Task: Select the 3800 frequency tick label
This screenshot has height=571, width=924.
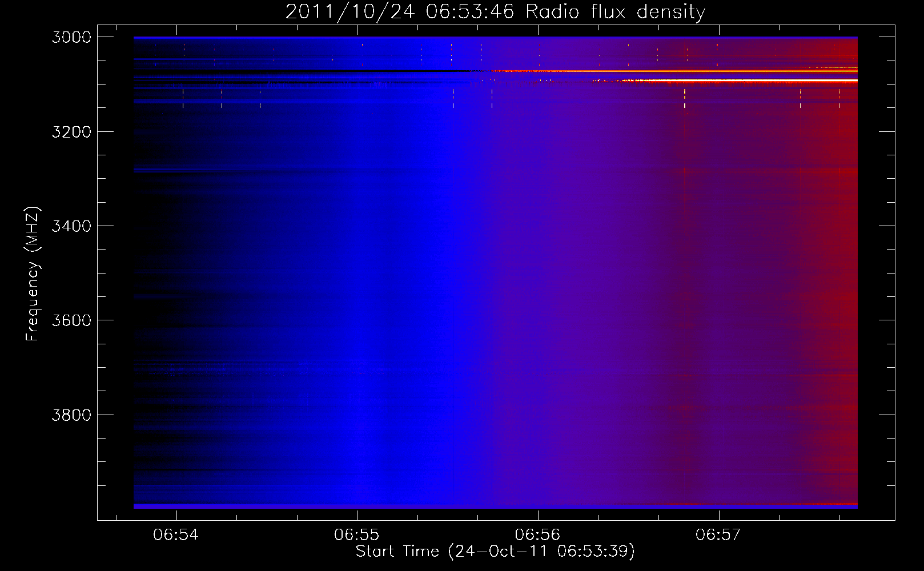Action: click(x=71, y=415)
